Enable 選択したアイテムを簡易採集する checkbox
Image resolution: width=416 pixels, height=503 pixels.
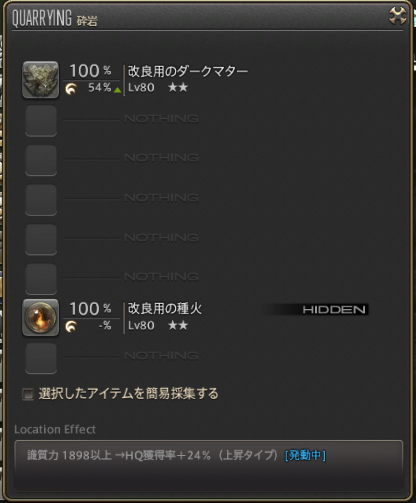pyautogui.click(x=28, y=394)
